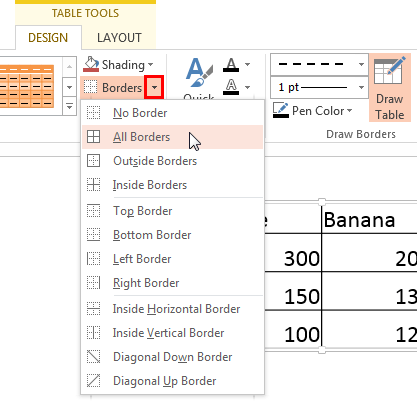The height and width of the screenshot is (403, 417).
Task: Click the TABLE TOOLS contextual header
Action: click(85, 13)
